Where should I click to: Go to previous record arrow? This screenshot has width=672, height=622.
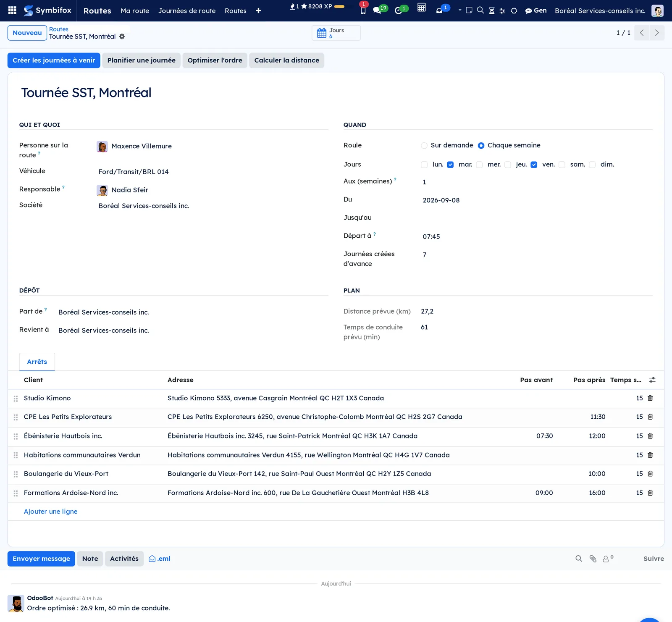(x=642, y=33)
